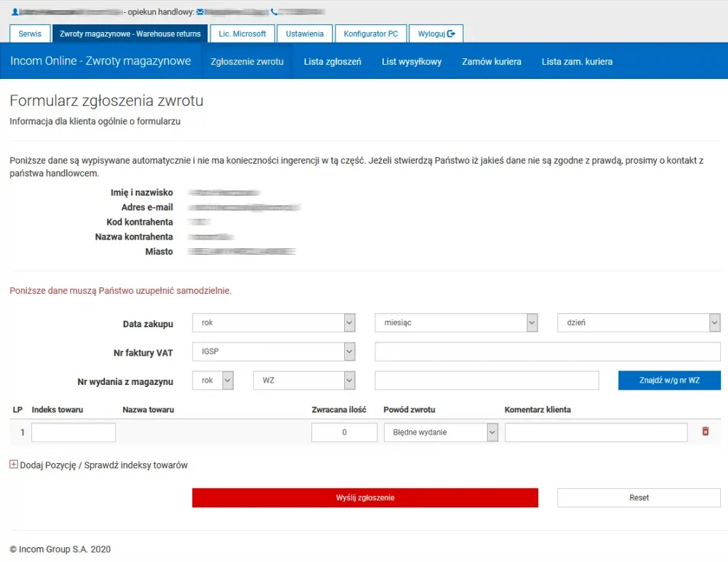The height and width of the screenshot is (562, 728).
Task: Click the Indeks towaru input field
Action: coord(73,433)
